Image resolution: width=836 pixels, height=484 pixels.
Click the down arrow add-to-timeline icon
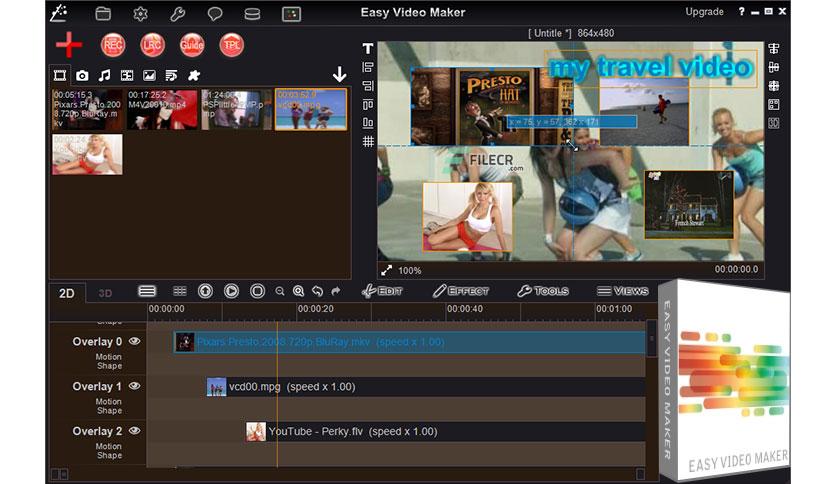pyautogui.click(x=339, y=74)
